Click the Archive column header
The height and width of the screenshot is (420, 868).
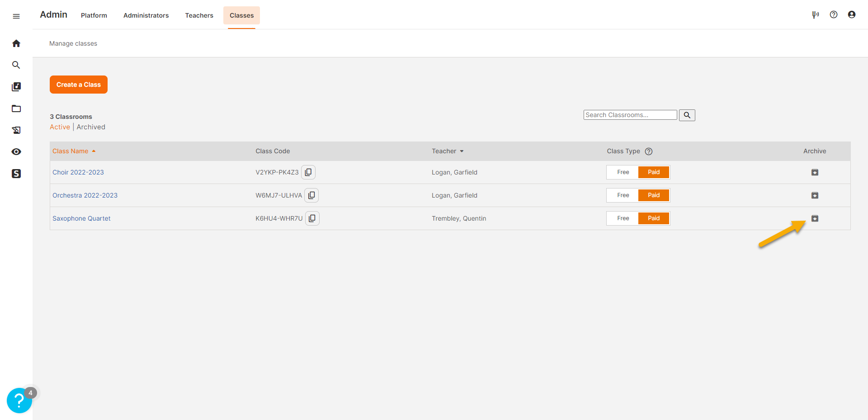[815, 151]
